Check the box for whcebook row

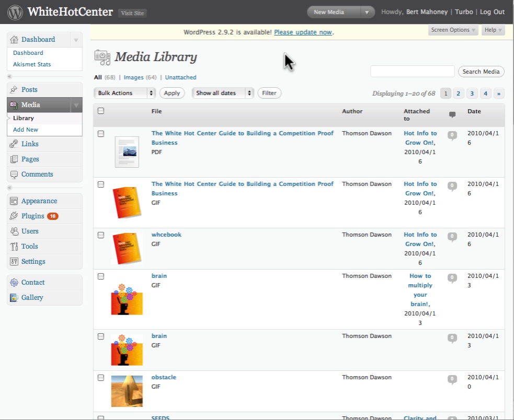tap(101, 235)
